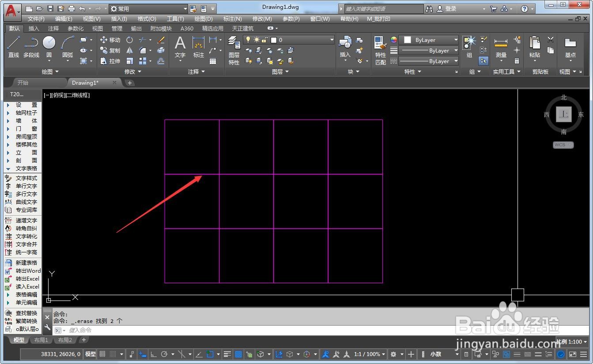Click the 登录 sign-in button

pos(450,9)
